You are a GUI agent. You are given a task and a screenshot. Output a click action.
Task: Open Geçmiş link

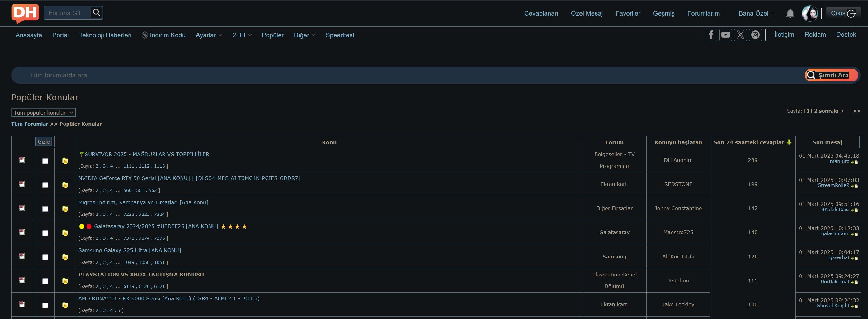coord(664,13)
